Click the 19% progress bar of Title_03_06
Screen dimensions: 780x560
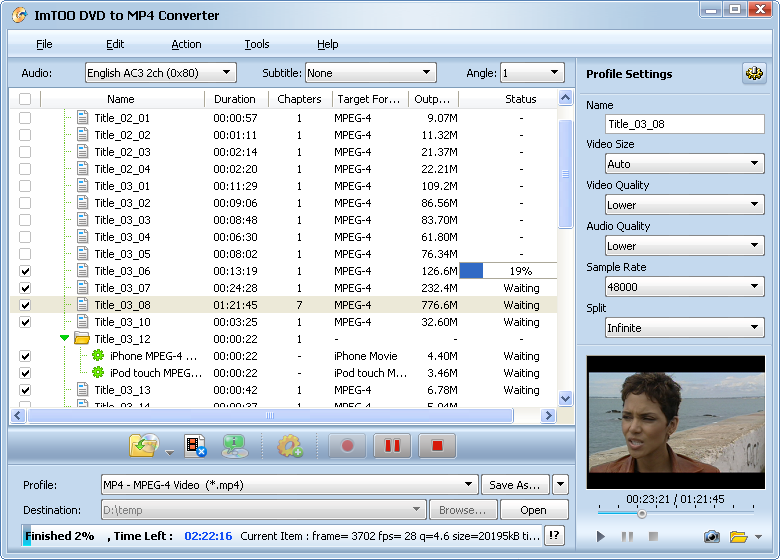[x=508, y=271]
